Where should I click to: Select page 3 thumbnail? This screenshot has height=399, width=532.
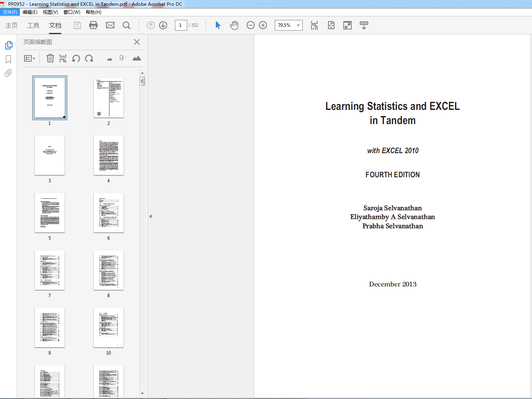tap(50, 155)
